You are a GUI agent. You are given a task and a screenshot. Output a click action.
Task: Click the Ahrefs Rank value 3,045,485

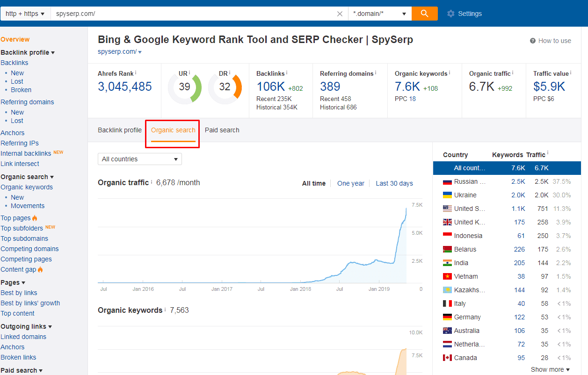125,87
